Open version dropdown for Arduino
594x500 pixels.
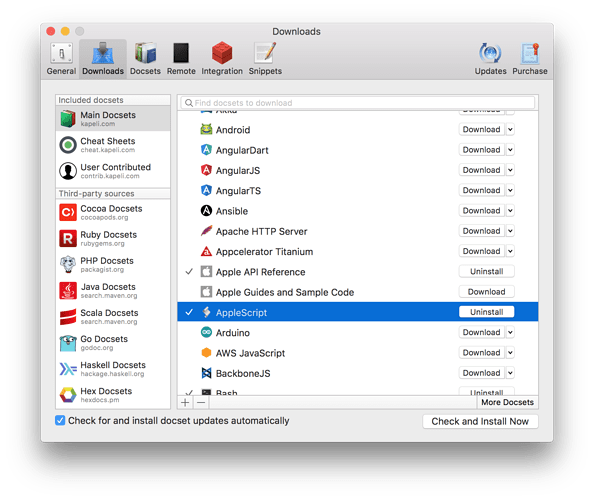click(x=510, y=332)
